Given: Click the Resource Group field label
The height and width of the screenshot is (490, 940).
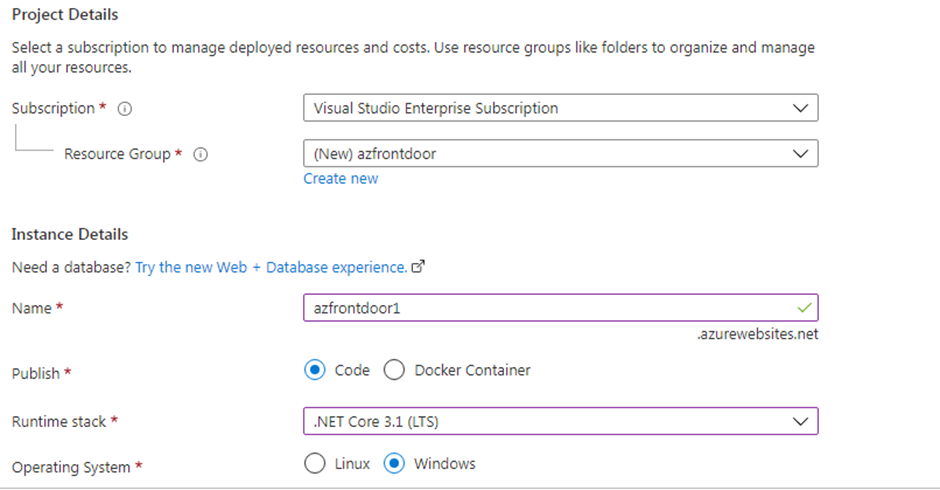Looking at the screenshot, I should point(118,154).
